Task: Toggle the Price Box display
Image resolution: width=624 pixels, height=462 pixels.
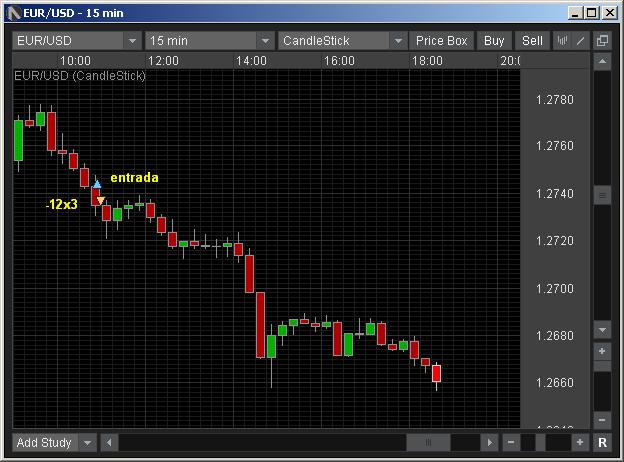Action: pyautogui.click(x=441, y=41)
